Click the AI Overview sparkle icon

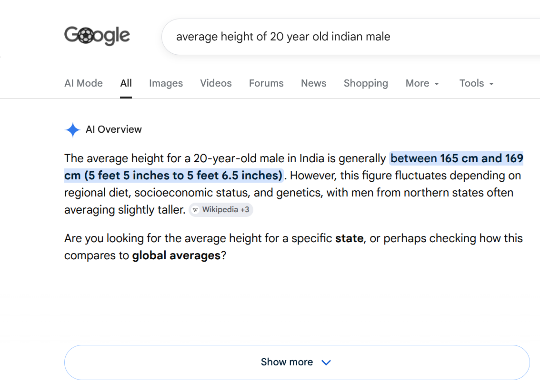(73, 130)
